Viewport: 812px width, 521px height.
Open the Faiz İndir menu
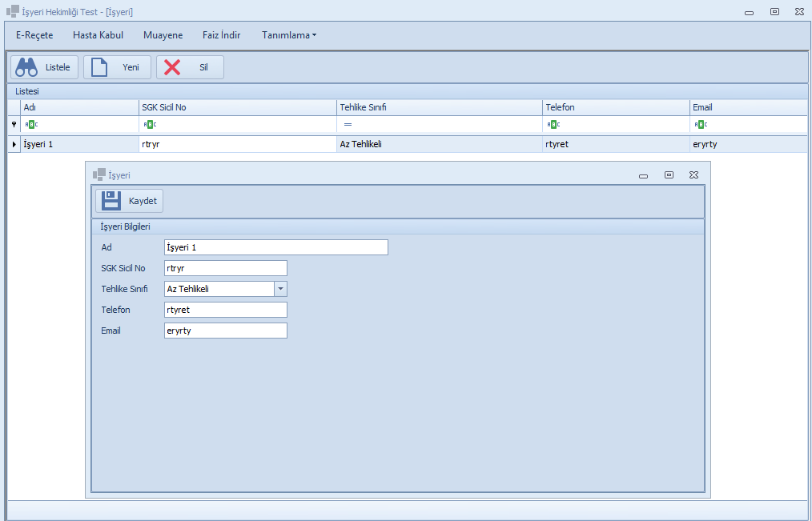point(221,35)
